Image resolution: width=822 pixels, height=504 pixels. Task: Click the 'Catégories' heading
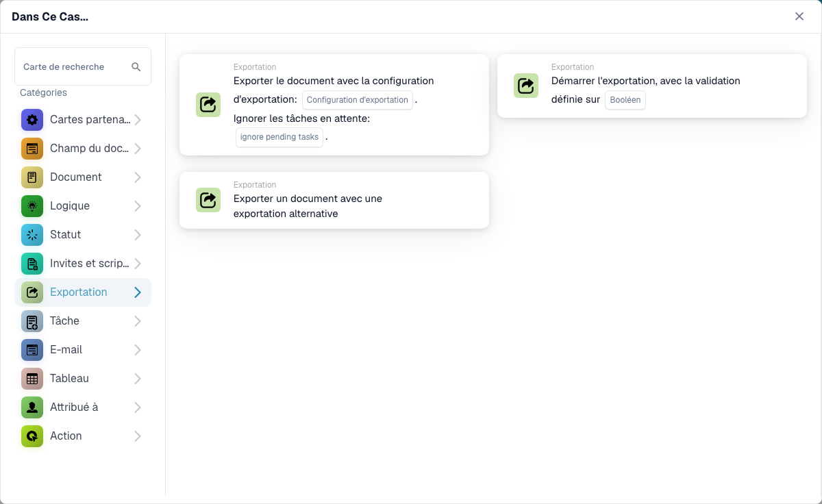pyautogui.click(x=43, y=92)
